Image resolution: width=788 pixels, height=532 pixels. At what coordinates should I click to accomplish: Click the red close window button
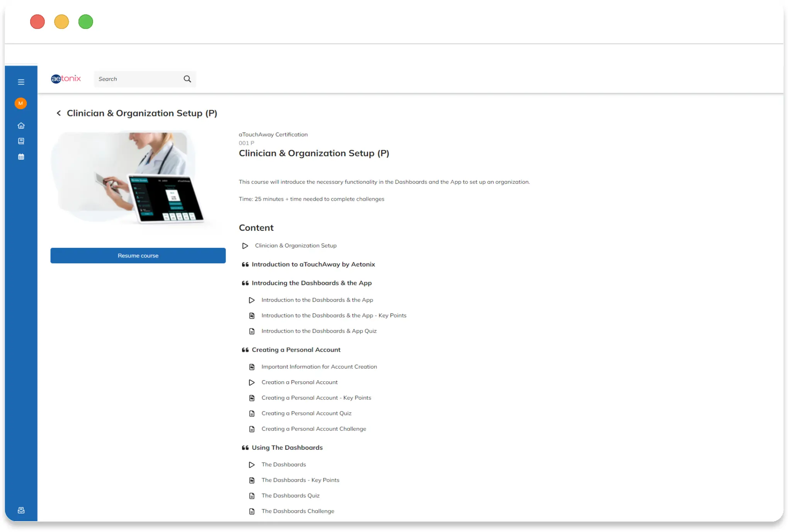click(x=37, y=22)
